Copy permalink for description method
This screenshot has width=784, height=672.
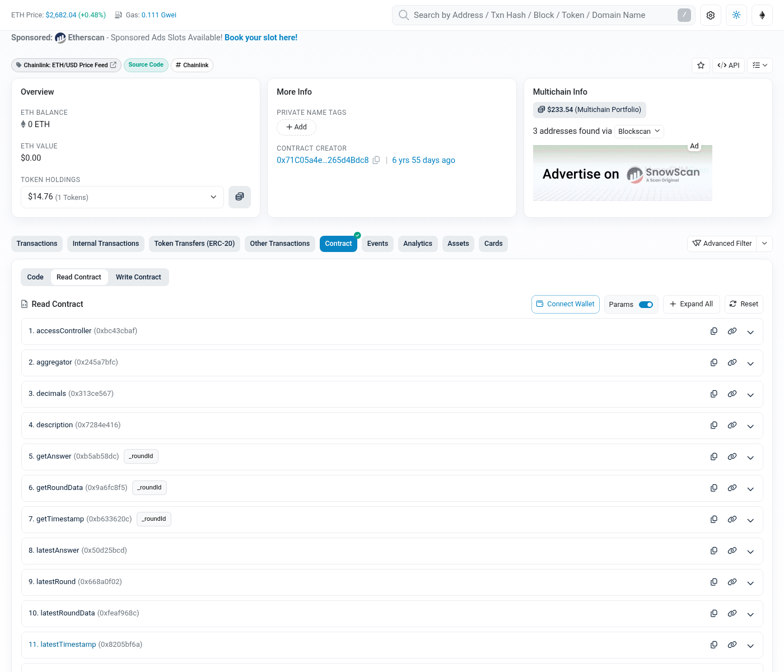point(732,426)
